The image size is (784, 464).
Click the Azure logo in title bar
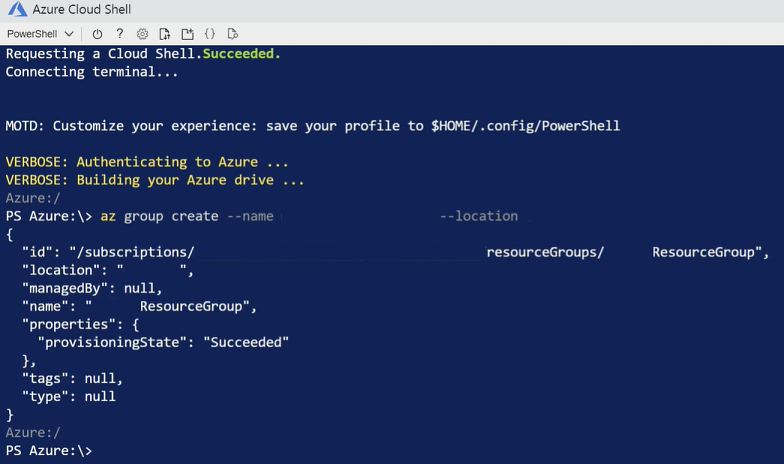click(16, 10)
